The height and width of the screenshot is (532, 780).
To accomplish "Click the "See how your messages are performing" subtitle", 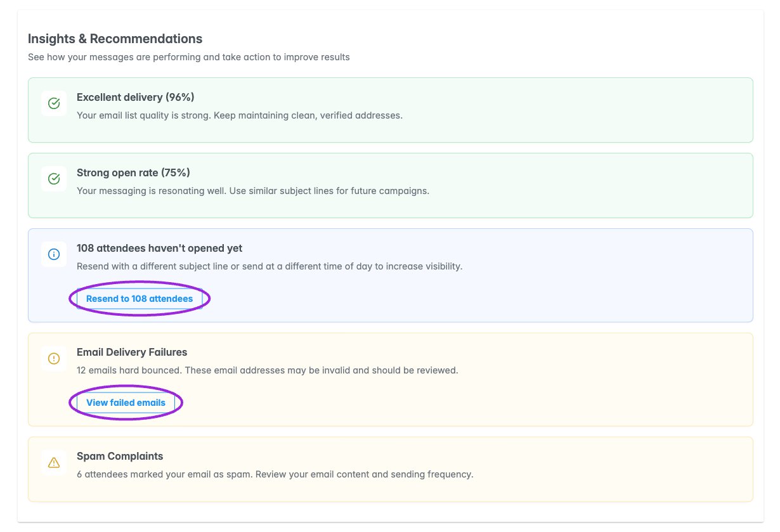I will click(188, 57).
